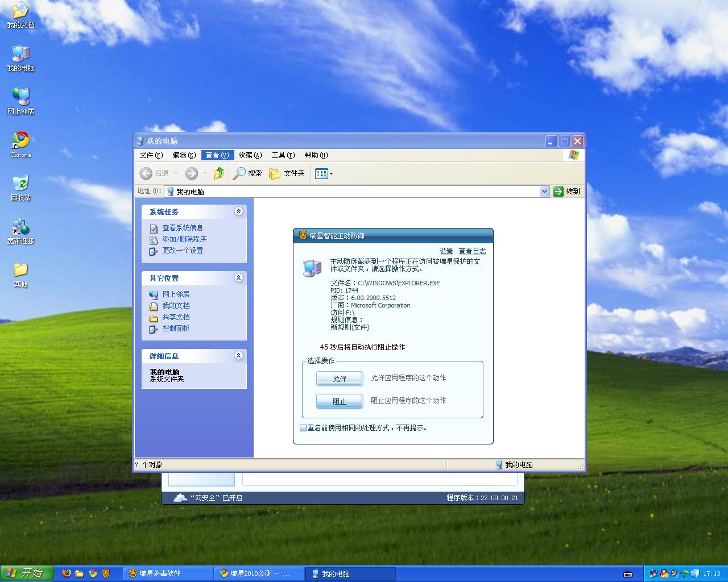This screenshot has height=582, width=728.
Task: Select the 宽带连接 desktop shortcut
Action: tap(20, 231)
